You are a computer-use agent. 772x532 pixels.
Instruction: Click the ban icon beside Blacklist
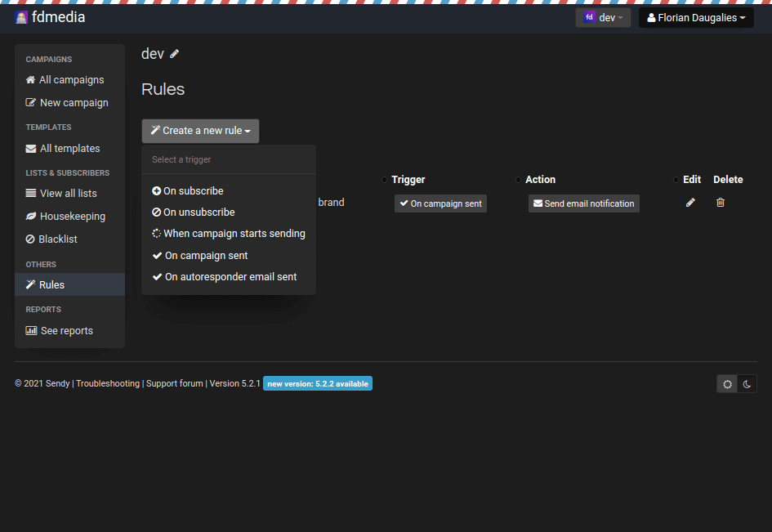tap(30, 239)
